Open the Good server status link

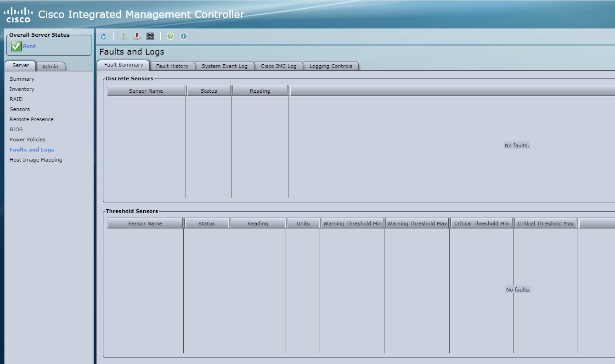click(29, 46)
